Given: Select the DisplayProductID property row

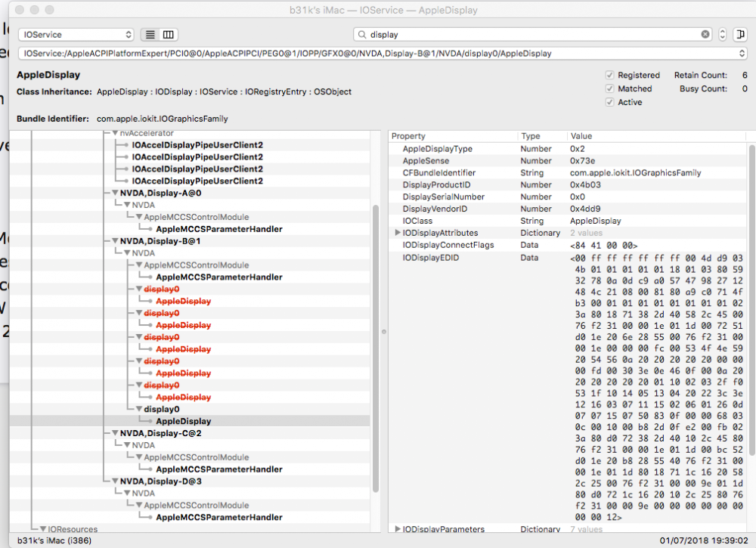Looking at the screenshot, I should click(568, 185).
